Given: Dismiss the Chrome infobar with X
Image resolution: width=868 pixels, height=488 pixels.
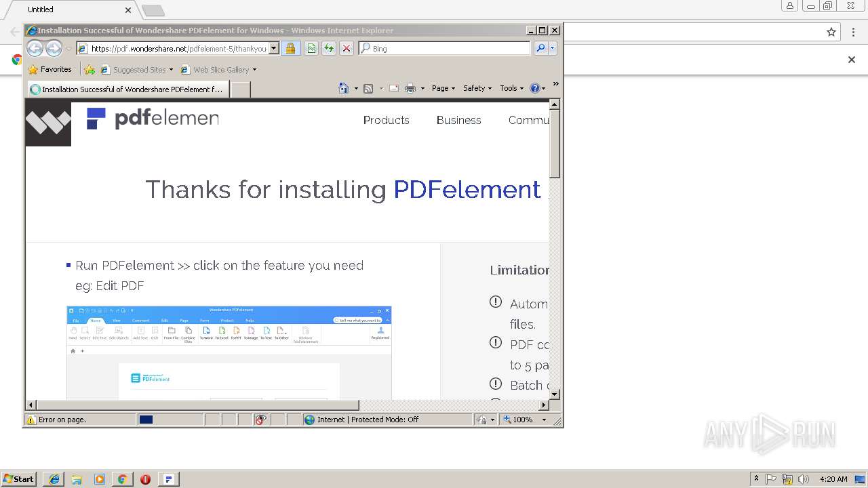Looking at the screenshot, I should [x=852, y=60].
